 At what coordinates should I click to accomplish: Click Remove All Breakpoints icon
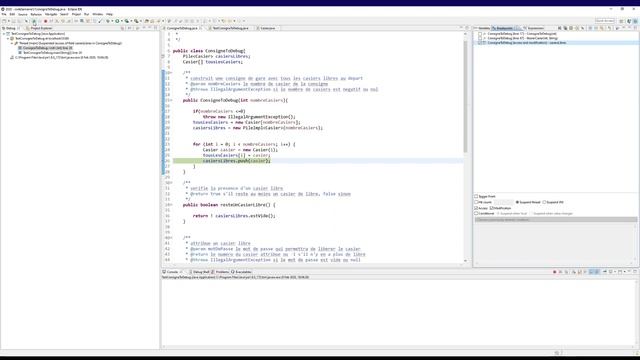[x=565, y=28]
